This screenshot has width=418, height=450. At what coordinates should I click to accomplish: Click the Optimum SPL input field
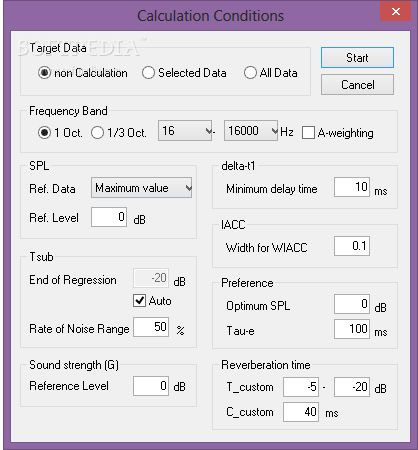point(352,304)
